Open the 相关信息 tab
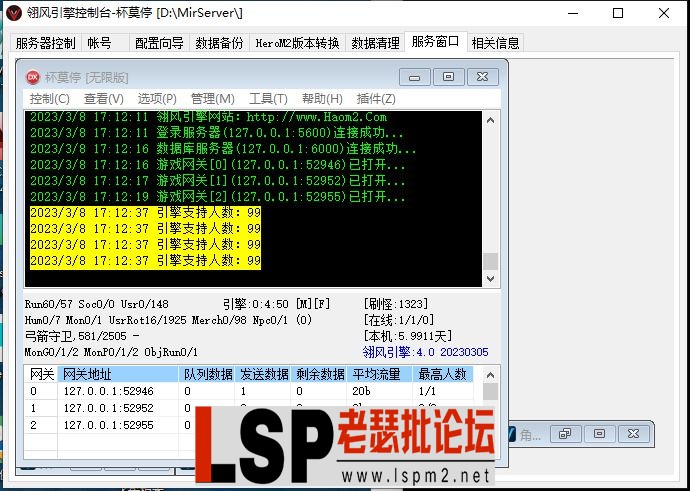 coord(495,43)
